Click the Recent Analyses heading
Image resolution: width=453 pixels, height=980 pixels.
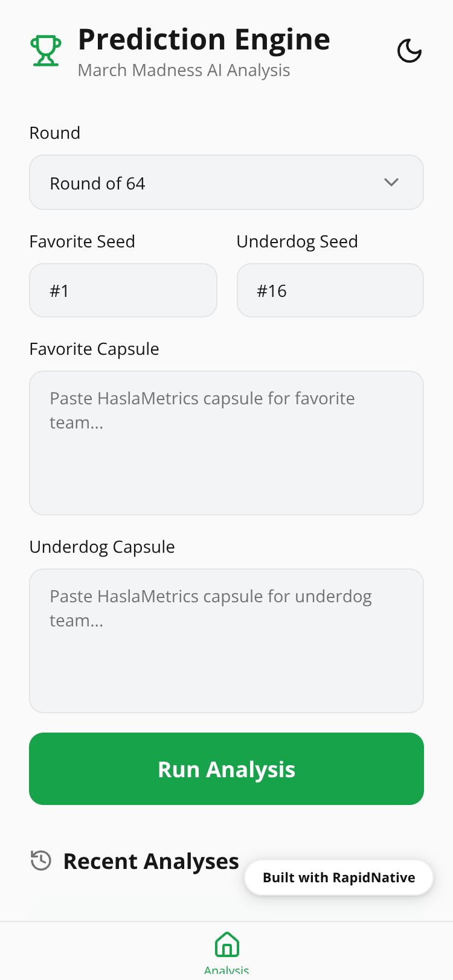click(151, 861)
